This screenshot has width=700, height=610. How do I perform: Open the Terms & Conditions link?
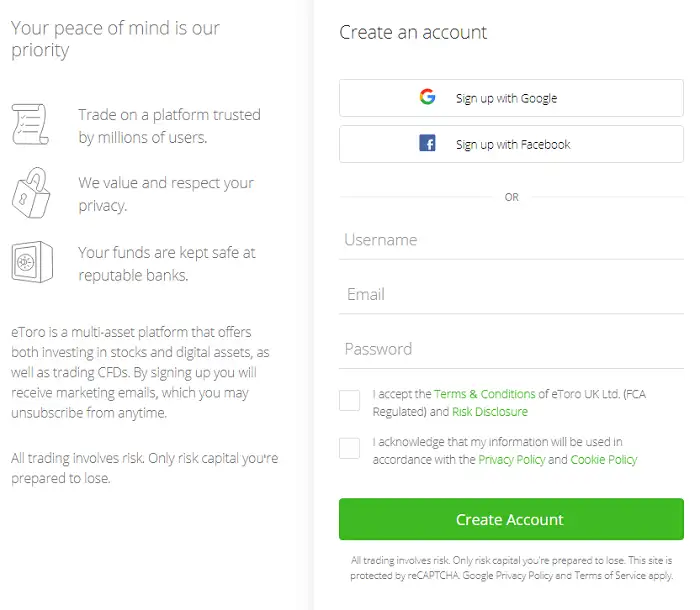(485, 394)
